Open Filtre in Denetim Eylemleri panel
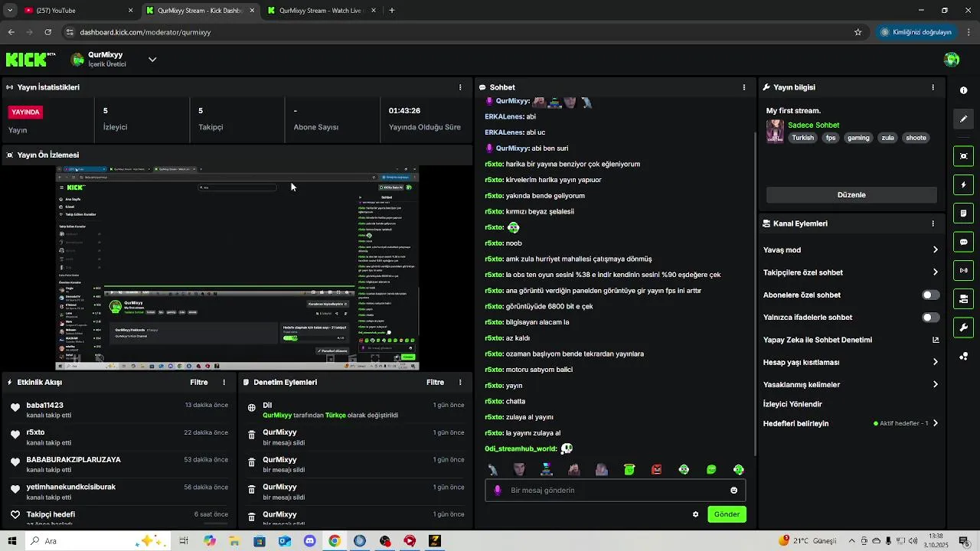This screenshot has height=551, width=980. point(435,382)
